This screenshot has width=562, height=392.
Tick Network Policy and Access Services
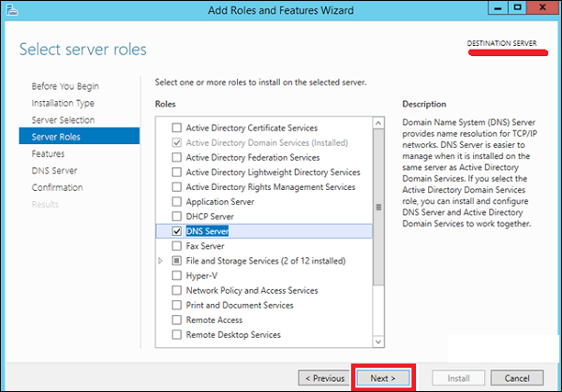click(x=177, y=290)
